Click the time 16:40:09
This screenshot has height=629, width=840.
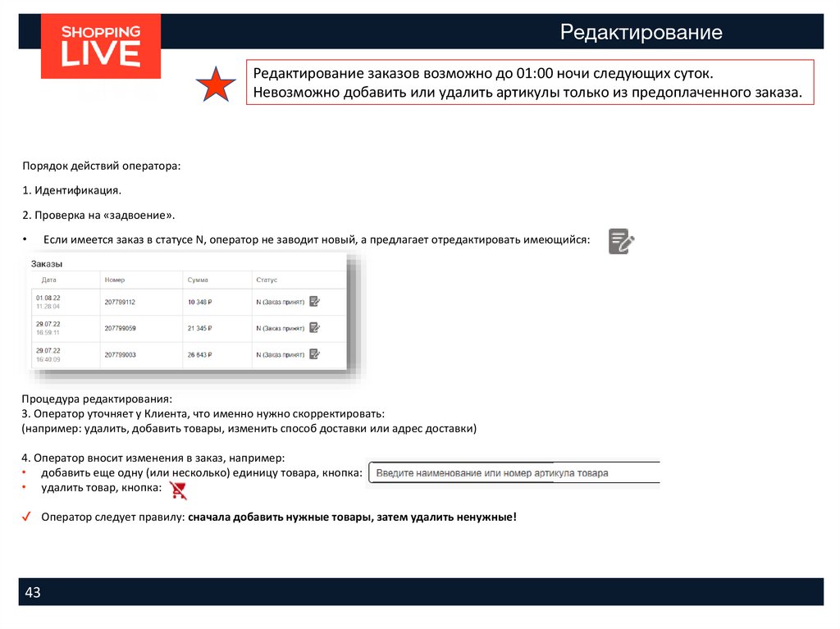48,359
